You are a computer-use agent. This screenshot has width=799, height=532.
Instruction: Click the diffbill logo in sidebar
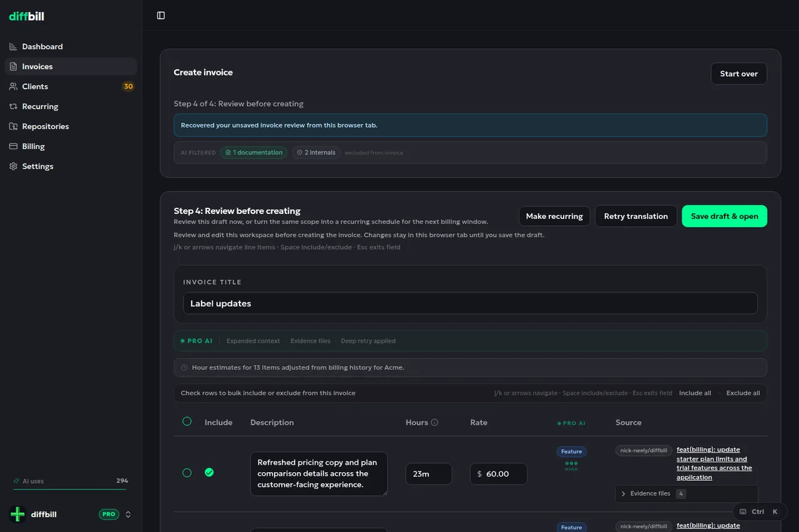click(x=26, y=16)
